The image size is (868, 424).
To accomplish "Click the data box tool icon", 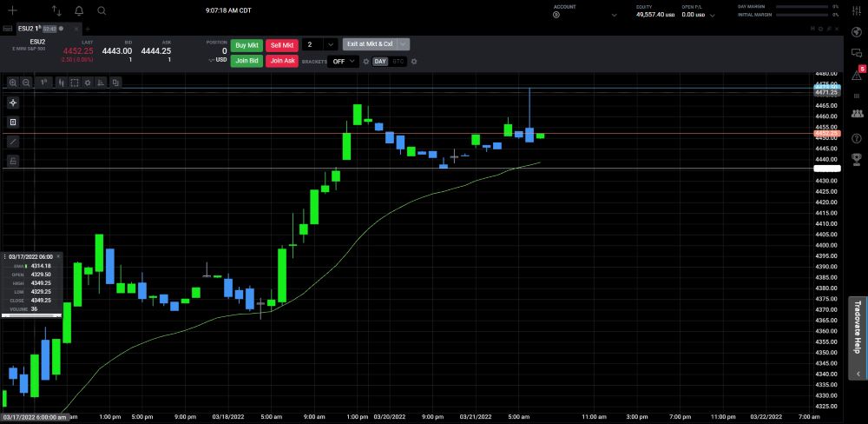I will 13,122.
